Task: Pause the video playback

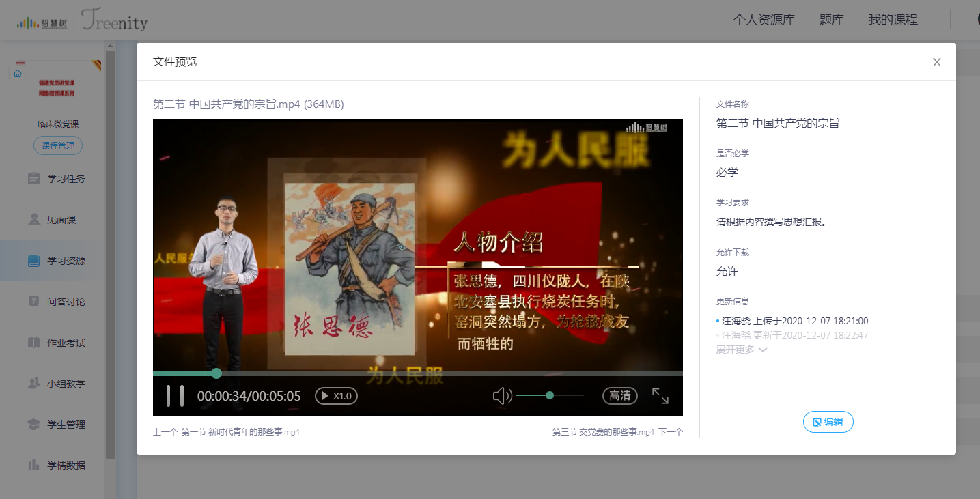Action: point(175,396)
